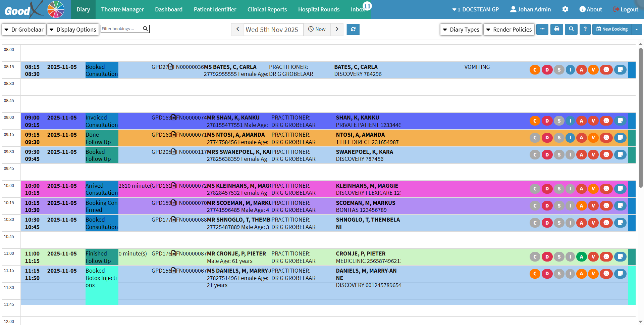Refresh the diary with the sync icon

click(x=353, y=30)
